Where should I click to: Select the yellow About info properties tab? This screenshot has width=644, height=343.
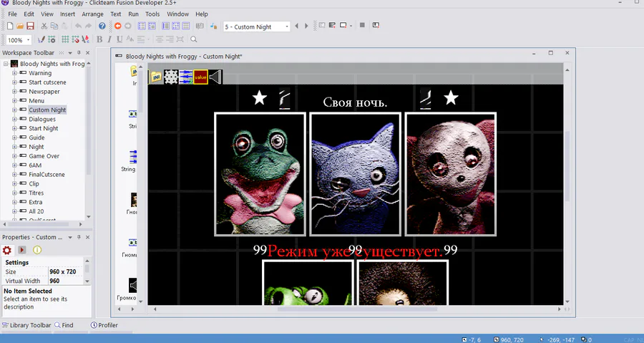tap(37, 250)
